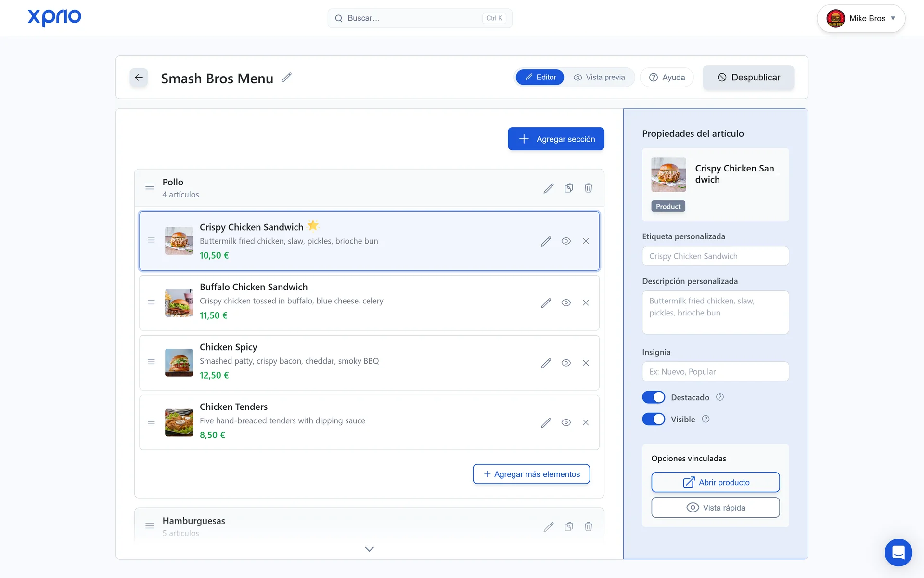Grab the Pollo section drag handle
This screenshot has width=924, height=578.
pyautogui.click(x=150, y=186)
